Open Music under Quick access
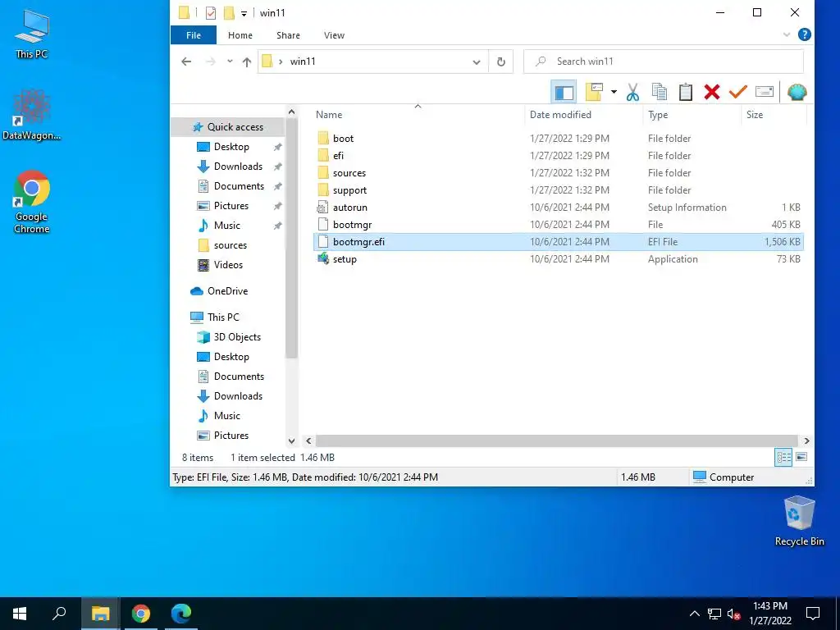 pos(228,226)
